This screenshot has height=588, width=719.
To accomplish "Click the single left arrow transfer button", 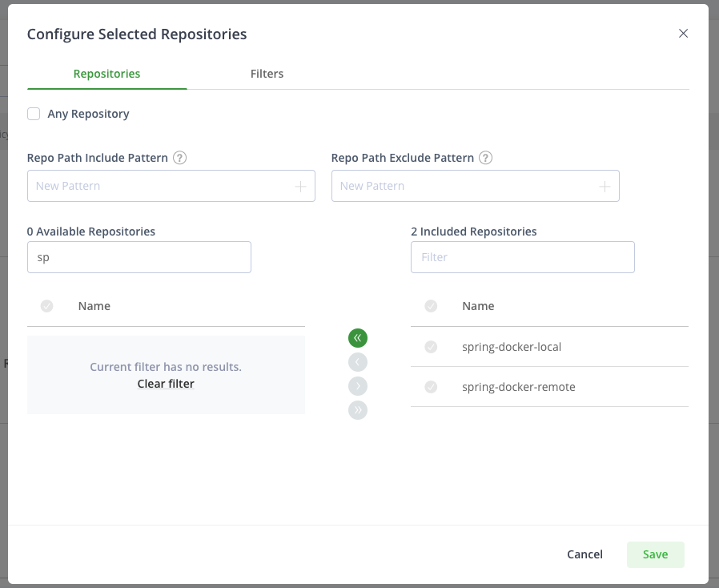I will pyautogui.click(x=358, y=362).
